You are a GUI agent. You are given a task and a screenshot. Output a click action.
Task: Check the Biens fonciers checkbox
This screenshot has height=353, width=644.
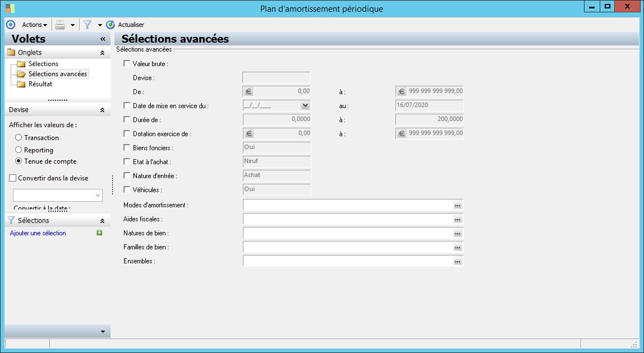coord(127,147)
